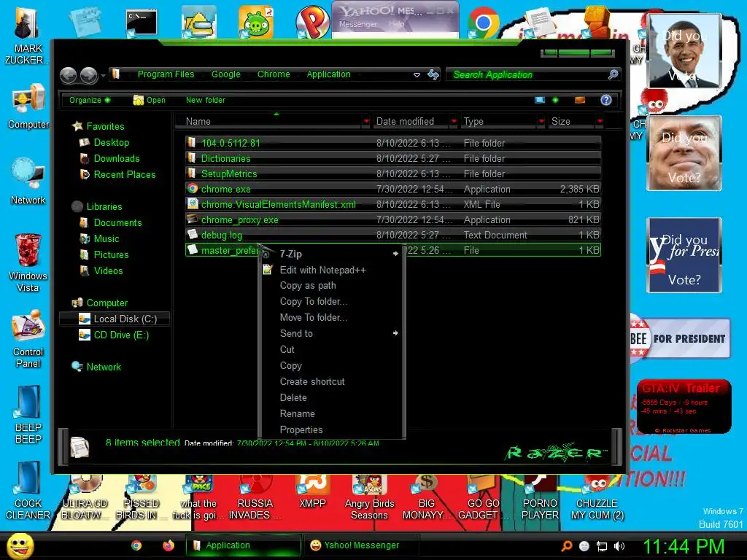
Task: Click the Firefox icon in taskbar
Action: click(x=169, y=545)
